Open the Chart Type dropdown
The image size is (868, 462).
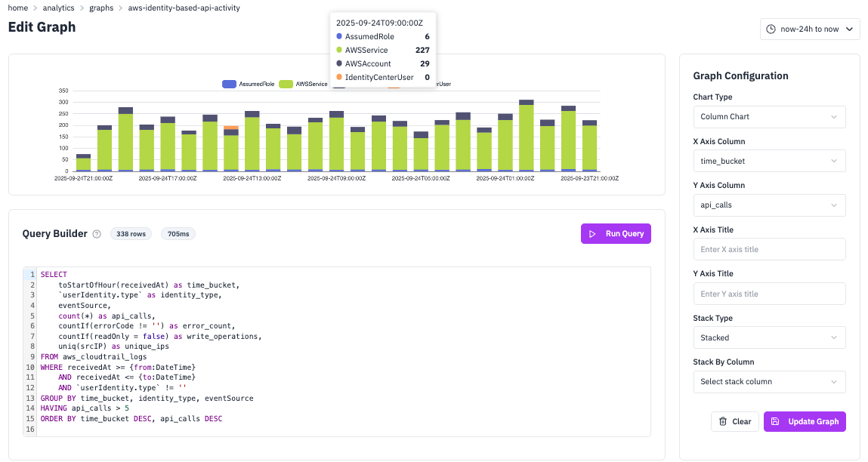tap(769, 116)
